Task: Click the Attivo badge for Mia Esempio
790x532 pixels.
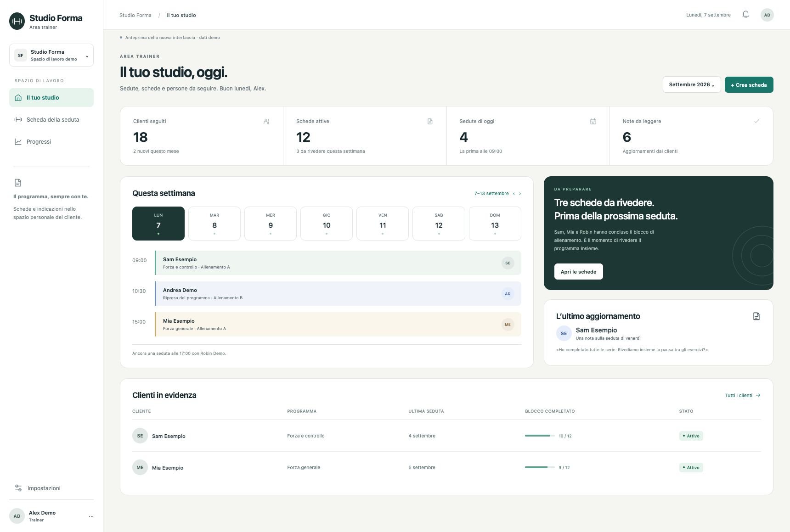Action: pos(691,468)
